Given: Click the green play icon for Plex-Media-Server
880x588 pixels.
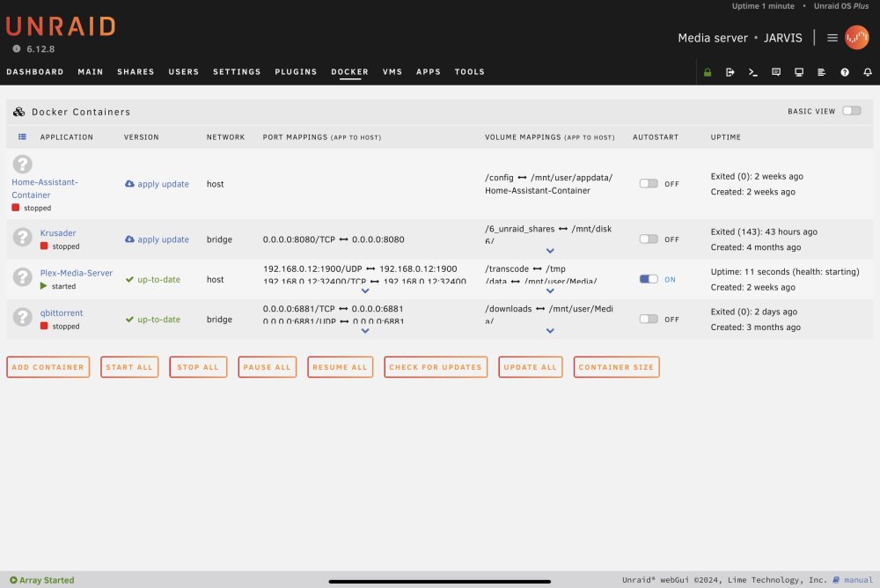Looking at the screenshot, I should click(x=44, y=286).
